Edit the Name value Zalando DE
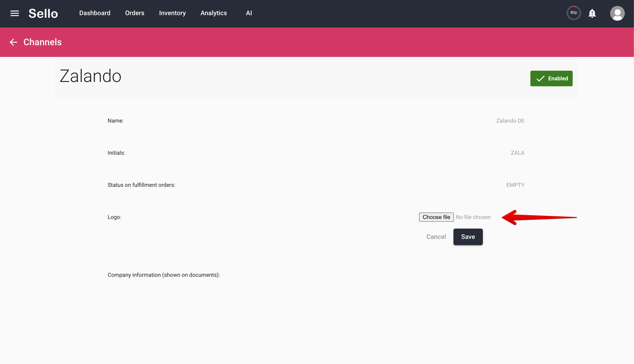This screenshot has width=634, height=364. tap(510, 121)
